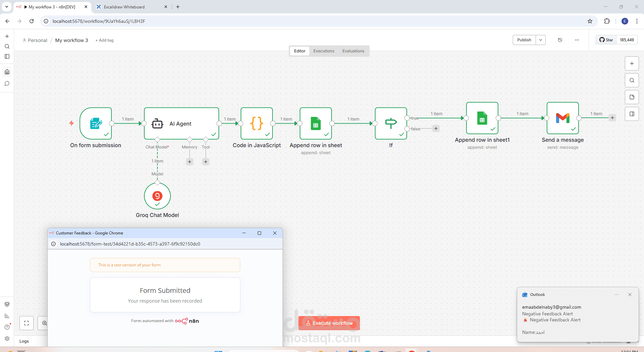Create new item from left sidebar plus

click(7, 36)
